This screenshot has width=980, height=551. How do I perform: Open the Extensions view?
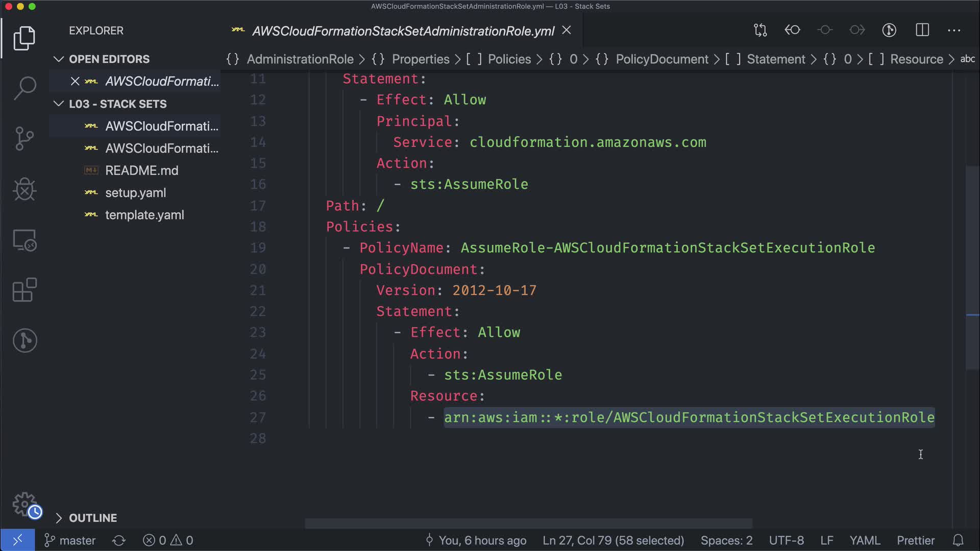[24, 290]
